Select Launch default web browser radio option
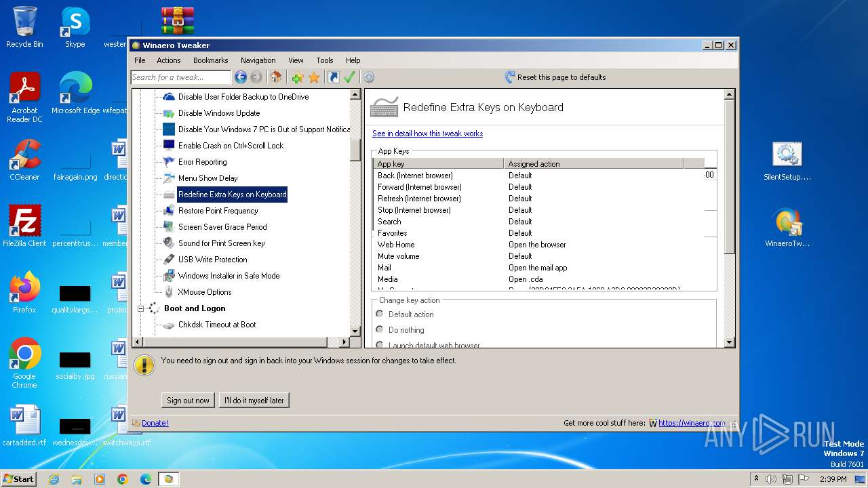 pyautogui.click(x=379, y=345)
